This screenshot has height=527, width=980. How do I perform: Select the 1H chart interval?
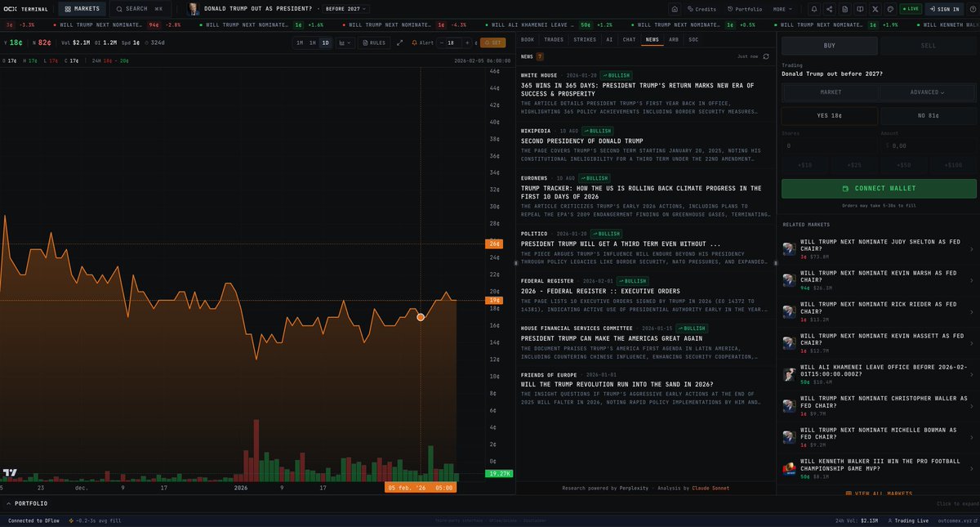pos(312,42)
